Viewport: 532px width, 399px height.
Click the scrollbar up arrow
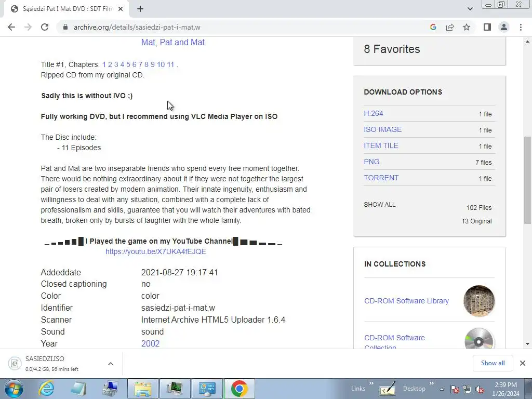point(527,42)
